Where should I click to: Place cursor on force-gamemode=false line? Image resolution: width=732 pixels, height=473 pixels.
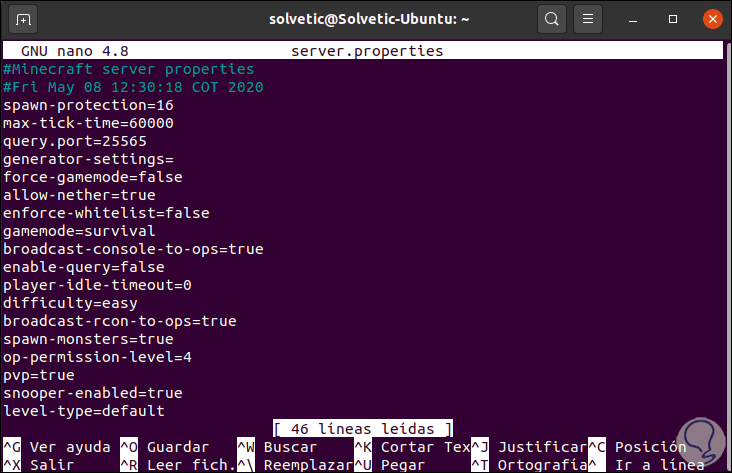93,177
